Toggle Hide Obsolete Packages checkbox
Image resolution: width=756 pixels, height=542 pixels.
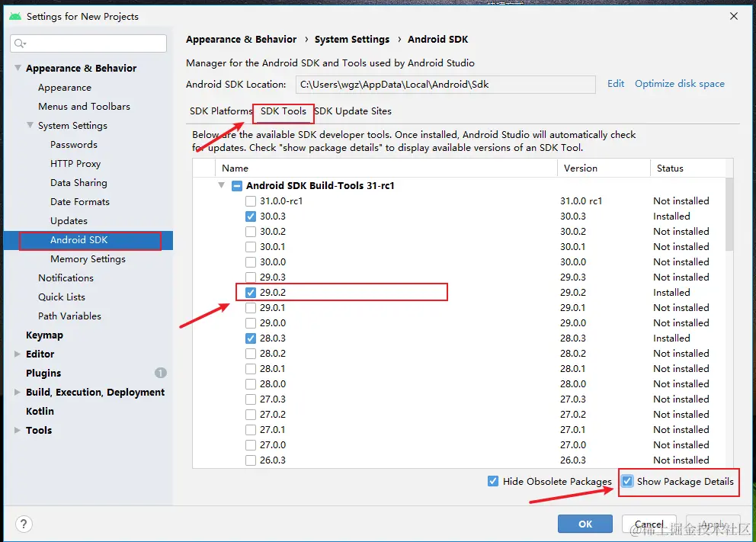pyautogui.click(x=493, y=481)
